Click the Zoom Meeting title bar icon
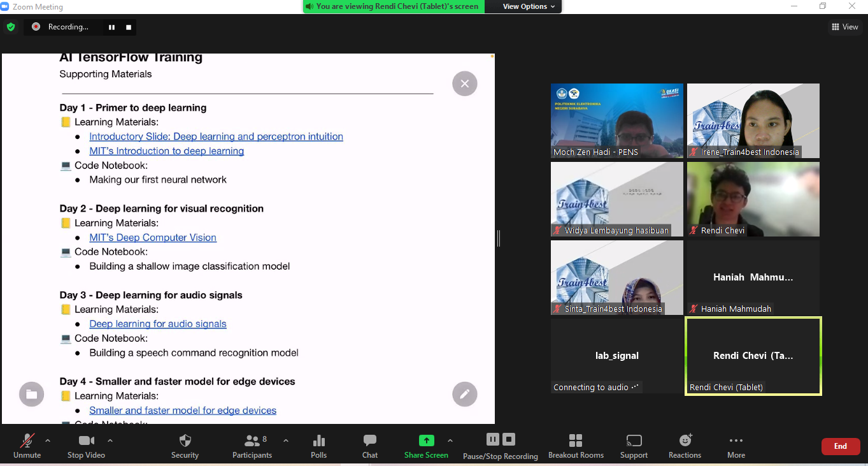868x466 pixels. click(x=4, y=6)
